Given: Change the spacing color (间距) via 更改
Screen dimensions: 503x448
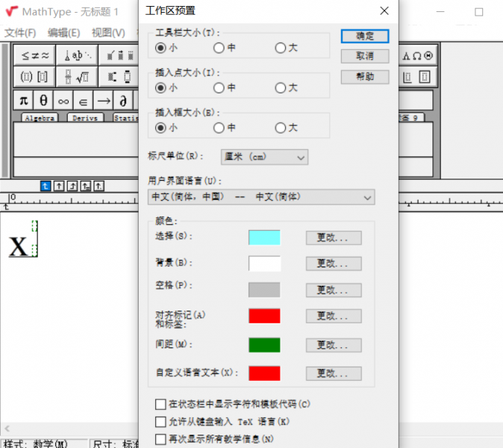Looking at the screenshot, I should point(334,345).
